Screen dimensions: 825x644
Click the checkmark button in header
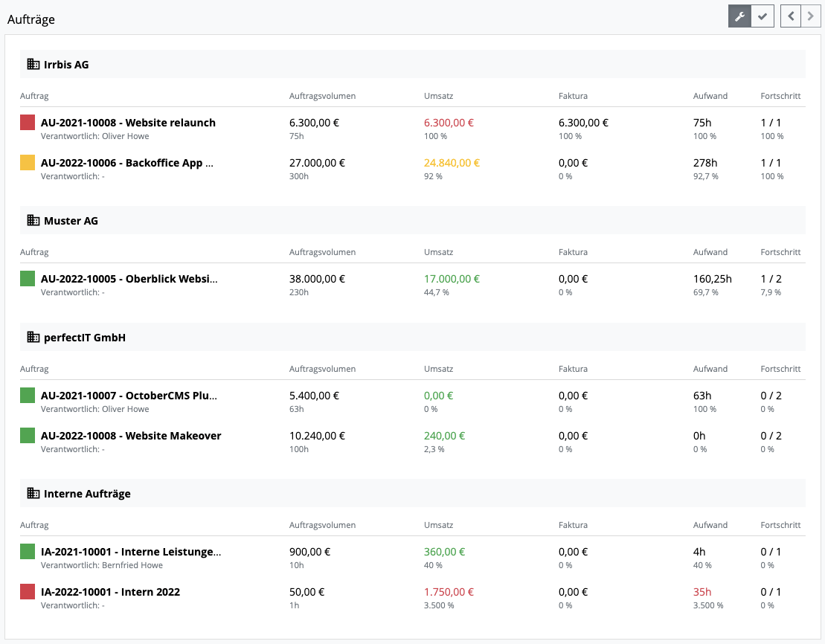click(763, 16)
